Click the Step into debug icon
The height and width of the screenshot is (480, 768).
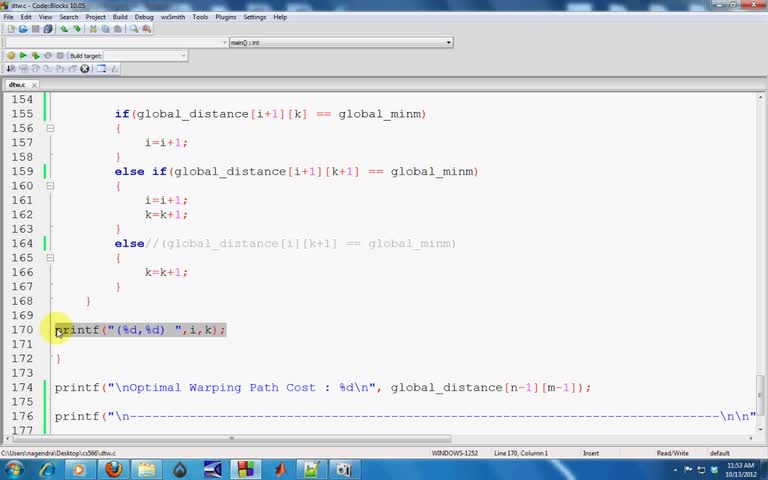click(48, 69)
